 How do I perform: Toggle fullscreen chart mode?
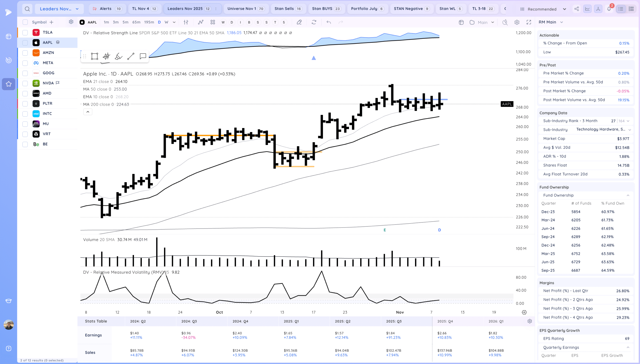[x=528, y=22]
